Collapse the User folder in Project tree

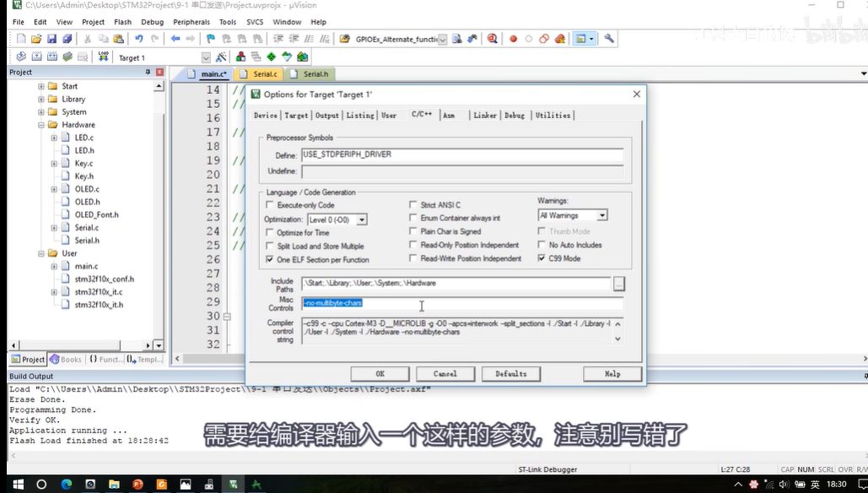tap(41, 253)
